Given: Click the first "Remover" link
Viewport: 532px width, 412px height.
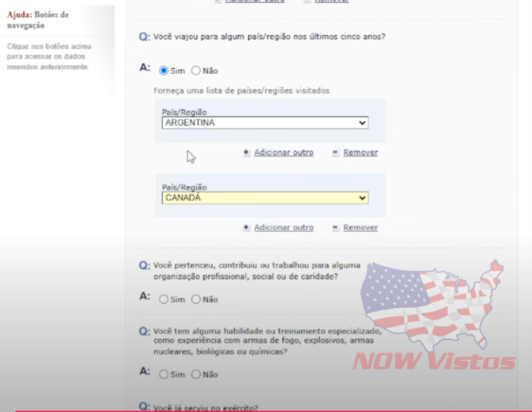Looking at the screenshot, I should pos(361,153).
